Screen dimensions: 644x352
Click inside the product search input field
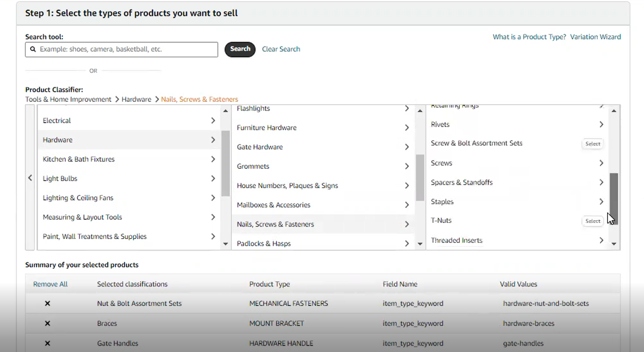(x=121, y=49)
